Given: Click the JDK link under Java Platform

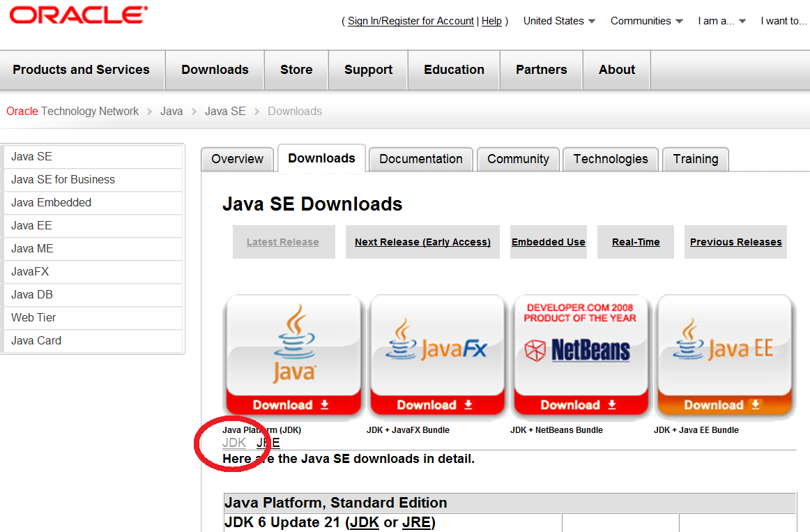Looking at the screenshot, I should tap(234, 443).
